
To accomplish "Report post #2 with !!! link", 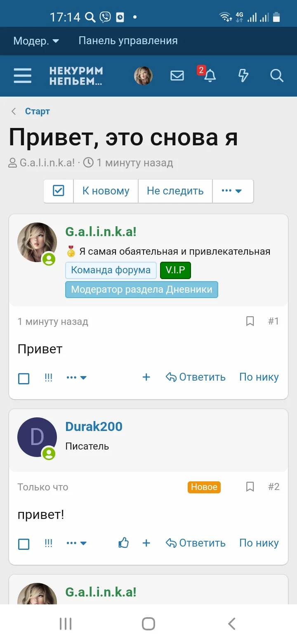I will coord(49,543).
